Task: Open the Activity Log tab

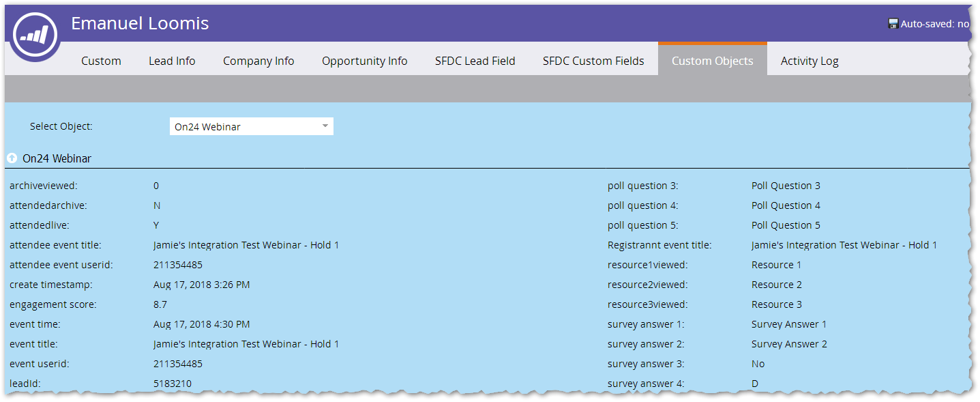Action: tap(810, 61)
